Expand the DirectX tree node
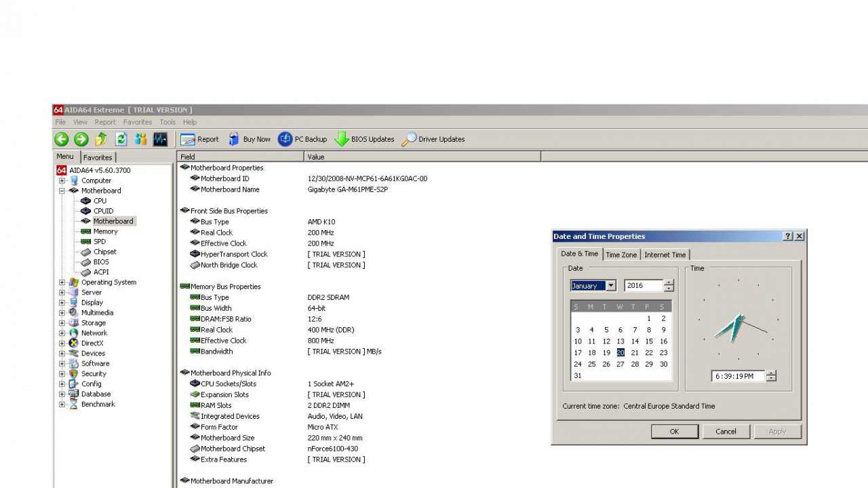The width and height of the screenshot is (868, 488). [x=62, y=343]
